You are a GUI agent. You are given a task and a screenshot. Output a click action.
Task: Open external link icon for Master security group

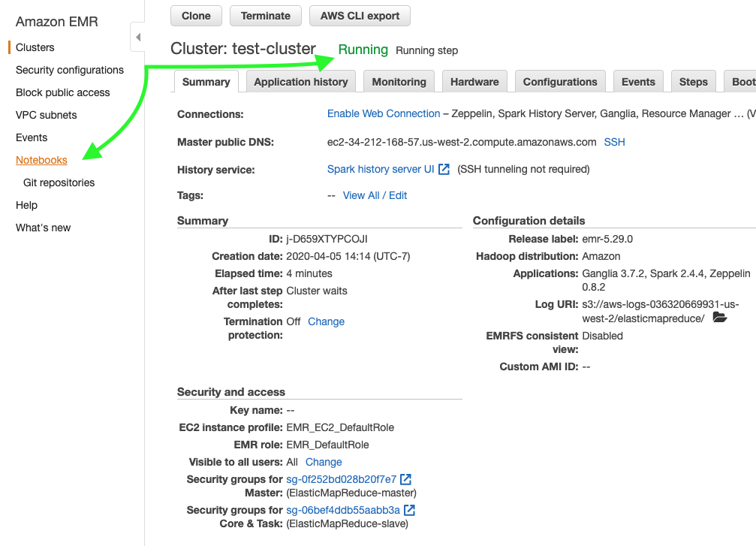pyautogui.click(x=406, y=479)
